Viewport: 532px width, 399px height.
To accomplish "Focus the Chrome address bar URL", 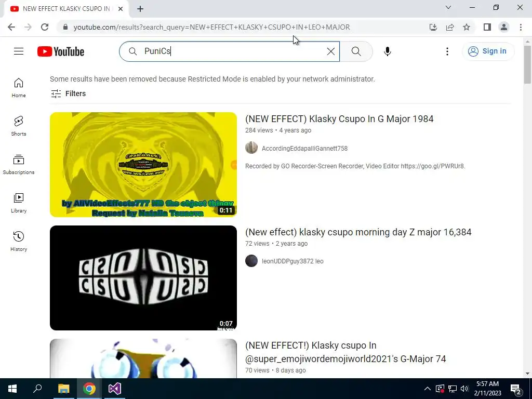I will [212, 27].
